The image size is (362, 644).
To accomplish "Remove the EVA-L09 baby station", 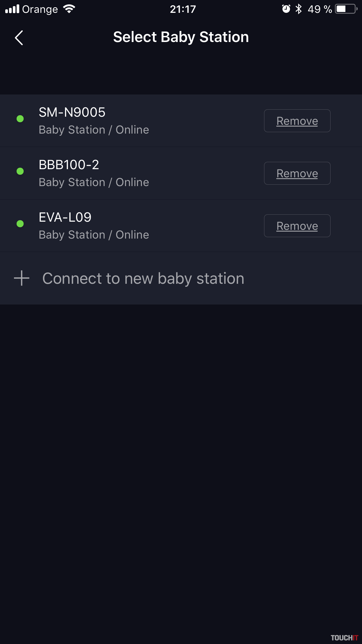I will 297,226.
